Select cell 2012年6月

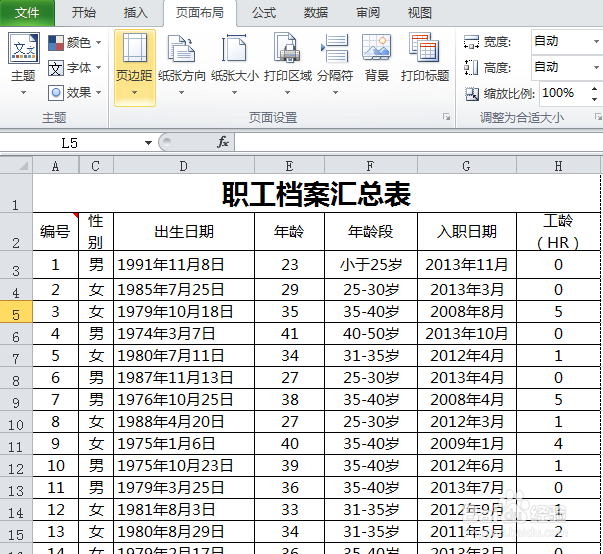(x=467, y=466)
